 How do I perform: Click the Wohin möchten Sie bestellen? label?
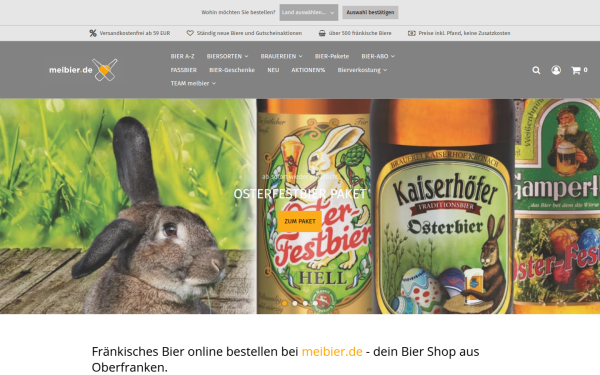click(x=238, y=12)
